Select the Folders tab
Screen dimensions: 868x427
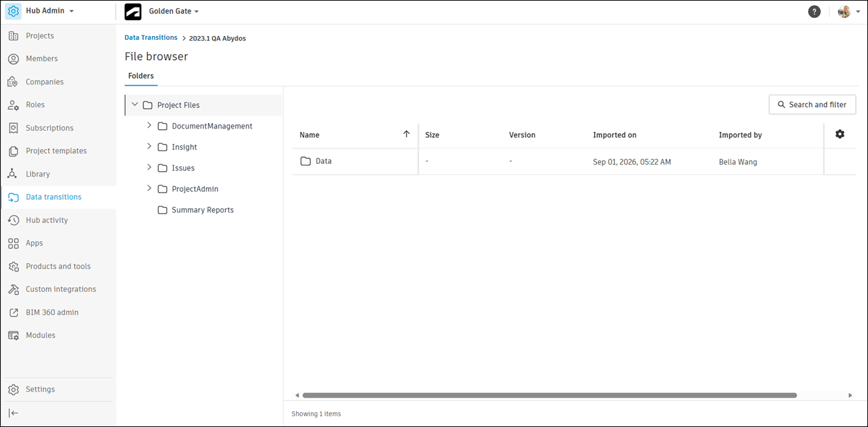pyautogui.click(x=141, y=76)
